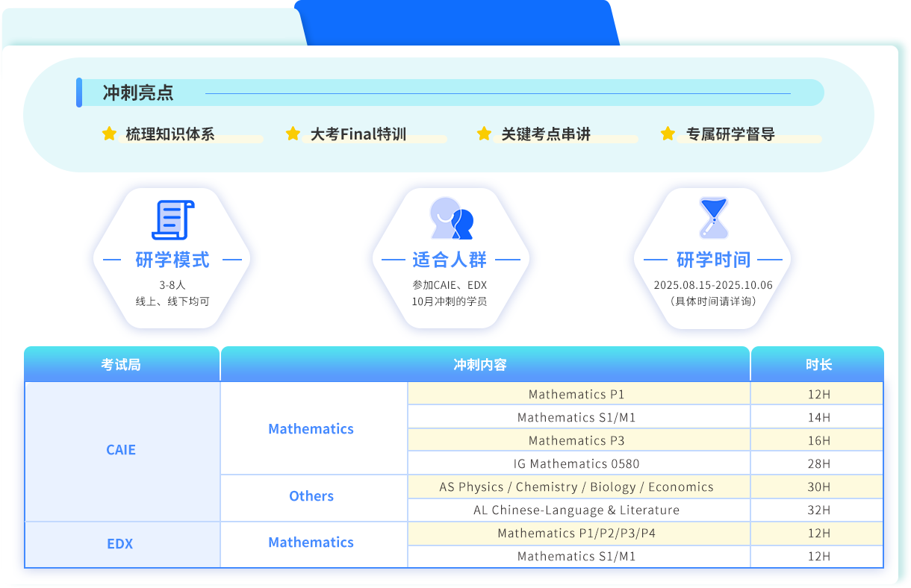911x588 pixels.
Task: Select the 冲刺内容 column header
Action: 480,365
